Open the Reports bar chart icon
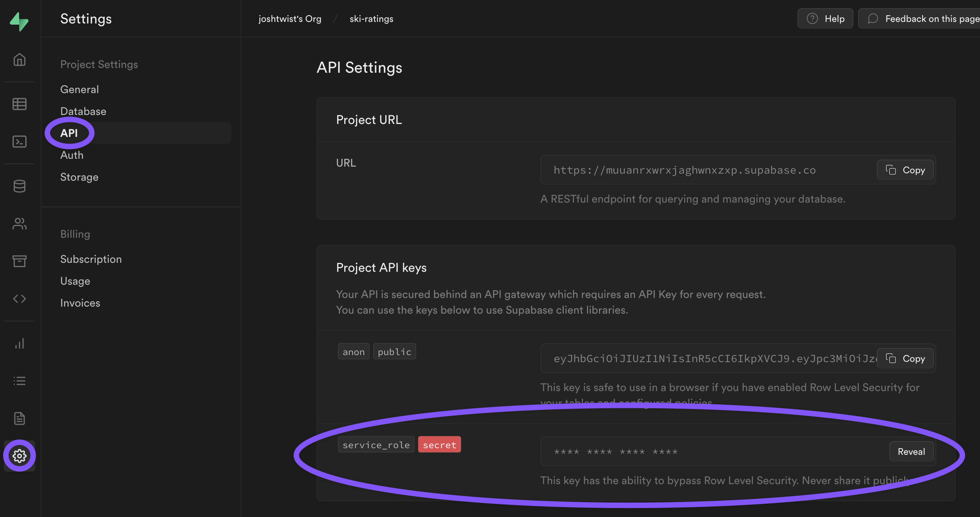The height and width of the screenshot is (517, 980). pyautogui.click(x=20, y=344)
